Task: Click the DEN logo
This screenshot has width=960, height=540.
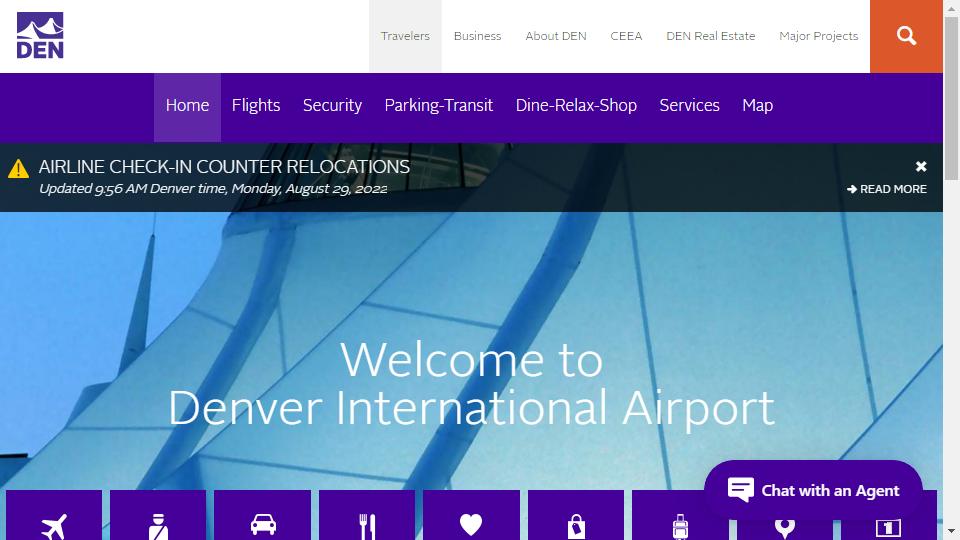Action: (40, 36)
